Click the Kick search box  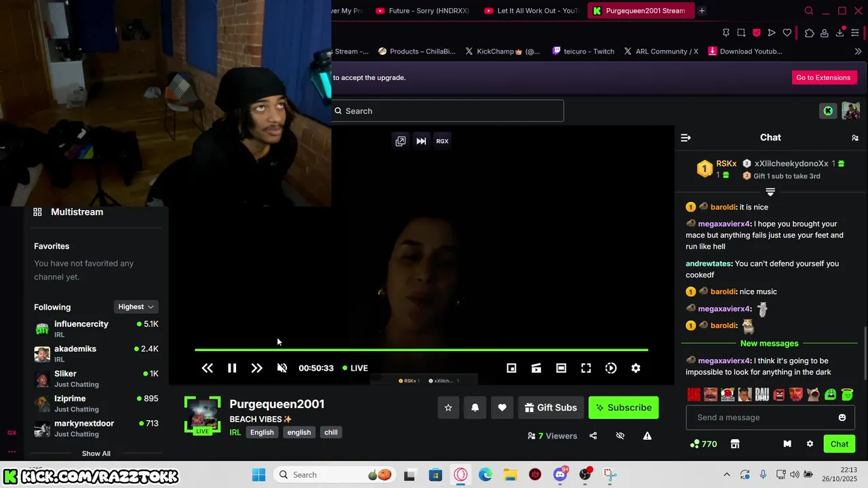[x=448, y=111]
